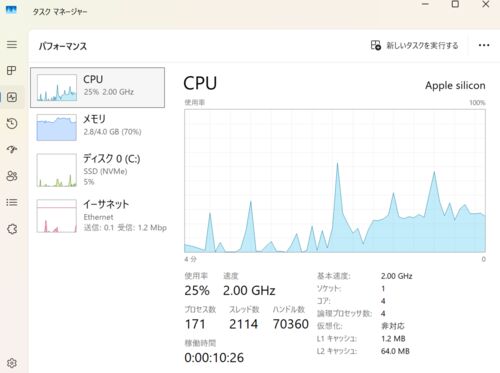Screen dimensions: 500x373
Task: Open the Users page icon
Action: (x=12, y=176)
